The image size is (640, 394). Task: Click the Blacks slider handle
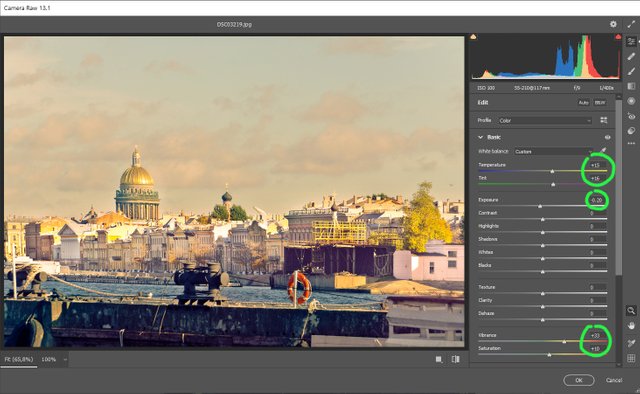click(542, 272)
